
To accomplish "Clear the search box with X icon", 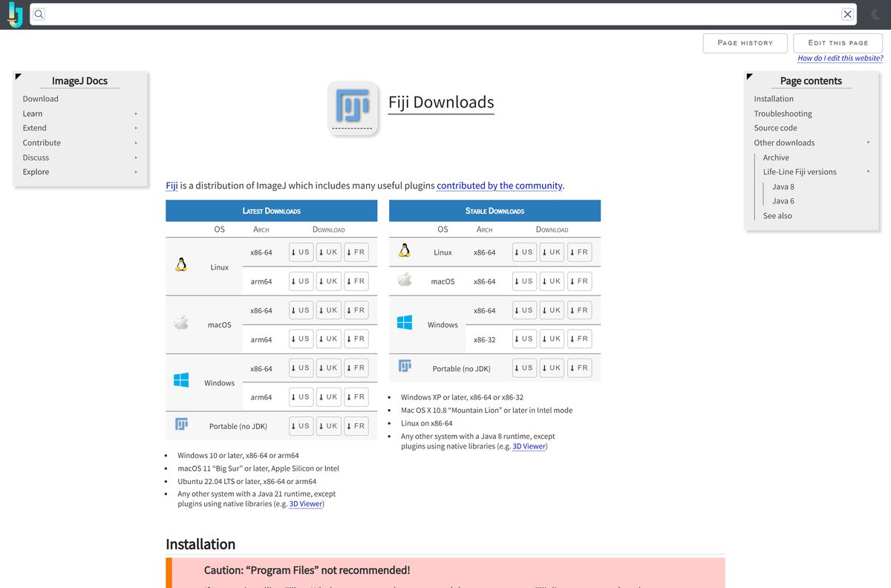I will point(847,14).
